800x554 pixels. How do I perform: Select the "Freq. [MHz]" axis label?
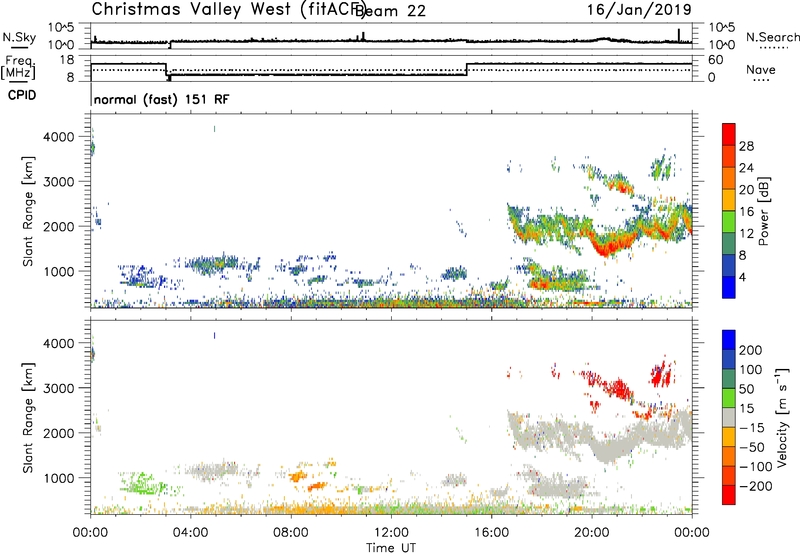tap(19, 67)
